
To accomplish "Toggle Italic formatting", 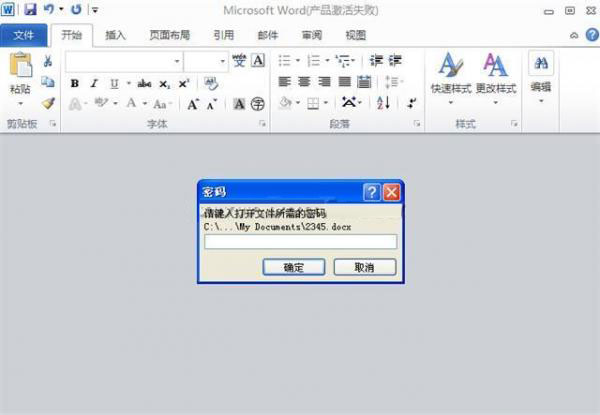I will pyautogui.click(x=94, y=83).
